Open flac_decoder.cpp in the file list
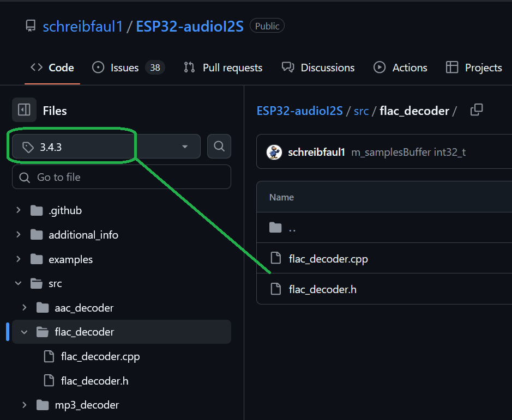Screen dimensions: 512x420 click(328, 259)
